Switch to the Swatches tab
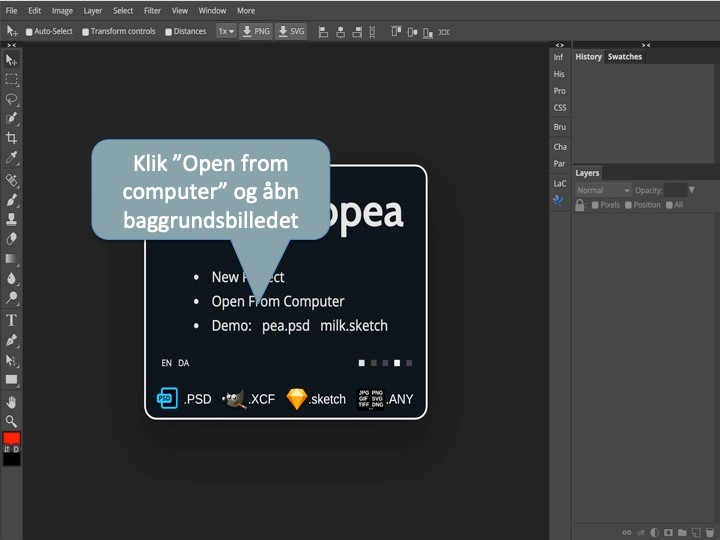 [624, 56]
